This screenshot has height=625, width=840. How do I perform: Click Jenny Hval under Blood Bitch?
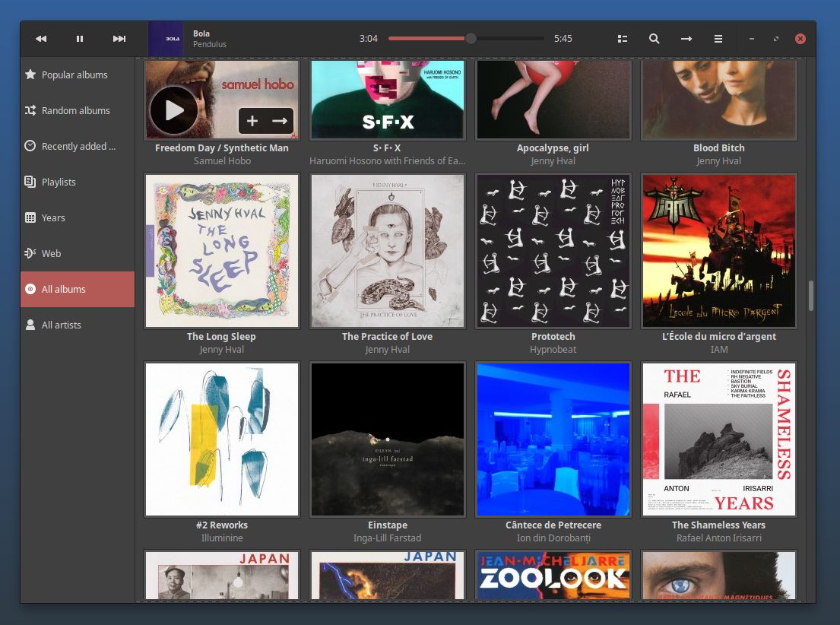719,160
